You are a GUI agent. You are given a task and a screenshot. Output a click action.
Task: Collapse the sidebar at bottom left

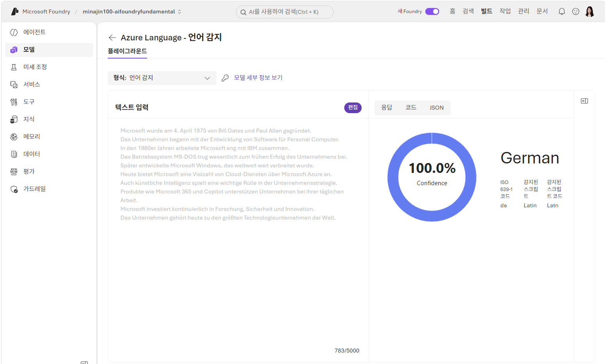tap(84, 362)
